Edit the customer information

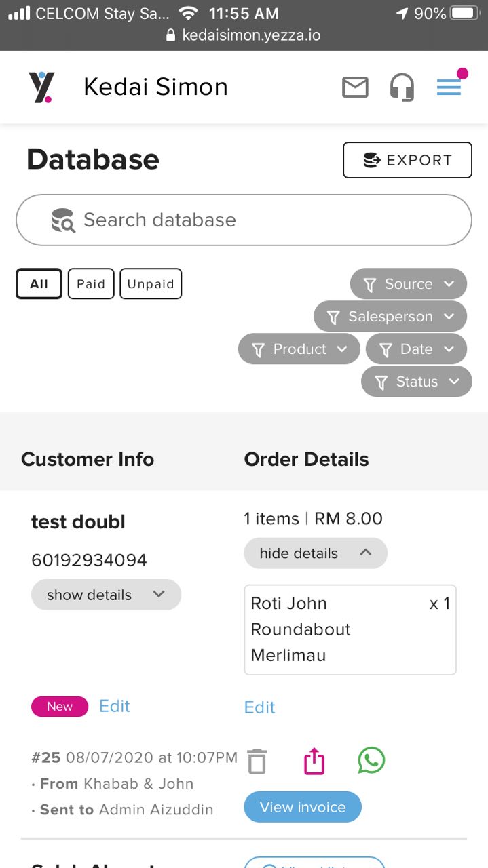click(x=114, y=707)
